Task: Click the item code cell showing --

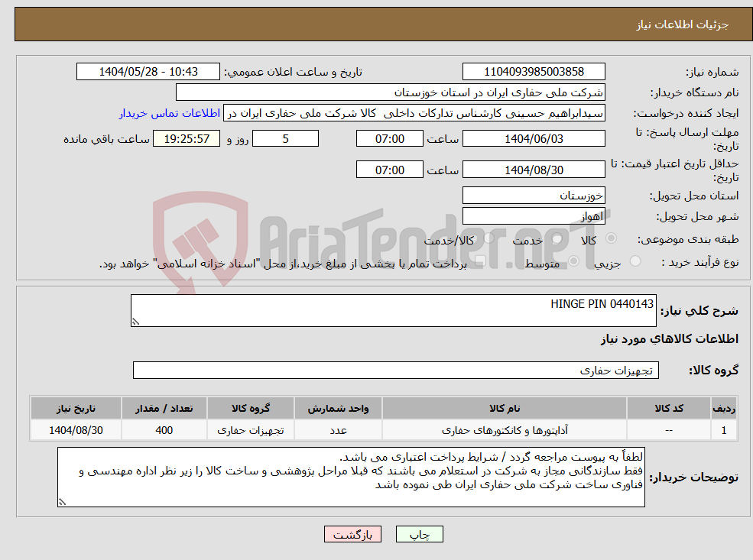Action: 668,430
